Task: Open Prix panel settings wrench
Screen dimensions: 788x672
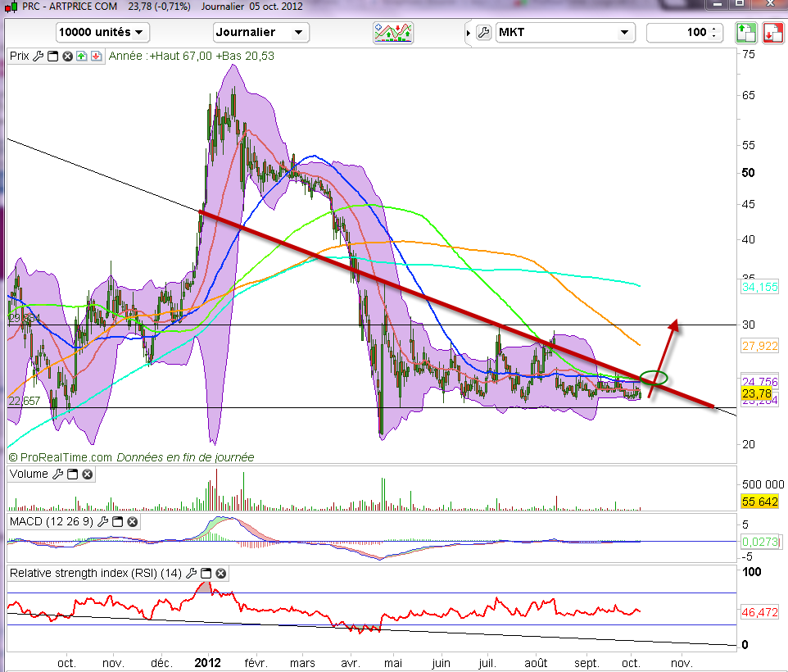Action: pos(38,57)
